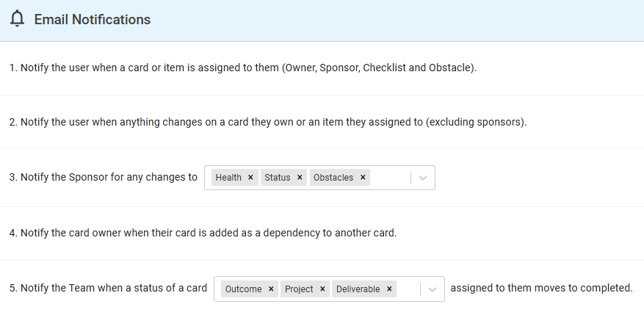Select the Health tag label
This screenshot has width=644, height=315.
coord(228,178)
